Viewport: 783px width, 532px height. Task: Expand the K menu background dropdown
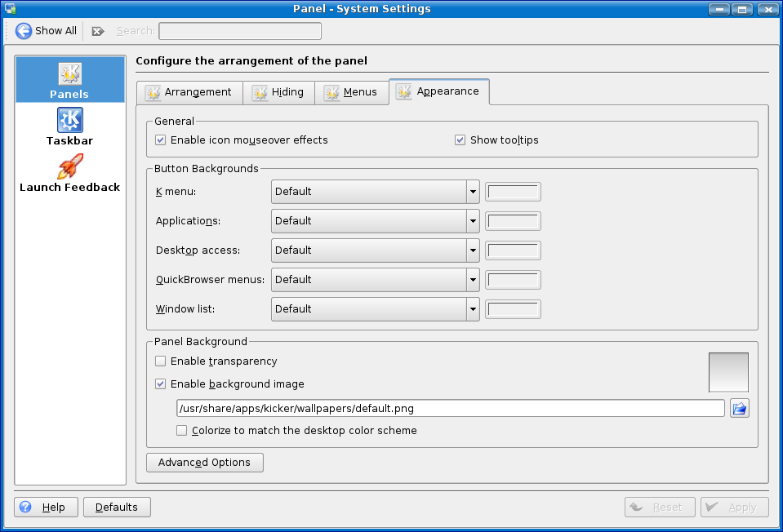point(472,192)
